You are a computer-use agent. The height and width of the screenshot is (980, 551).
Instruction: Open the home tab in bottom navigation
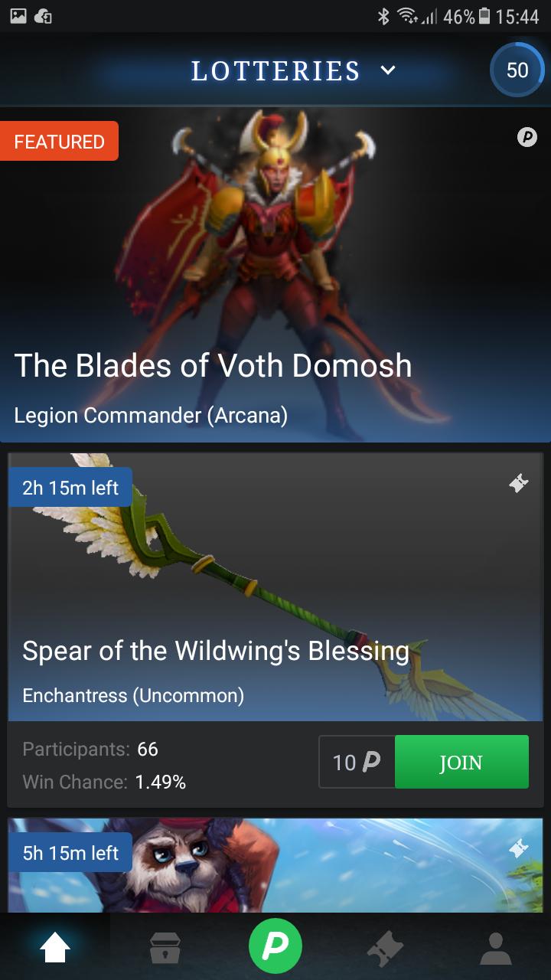55,948
